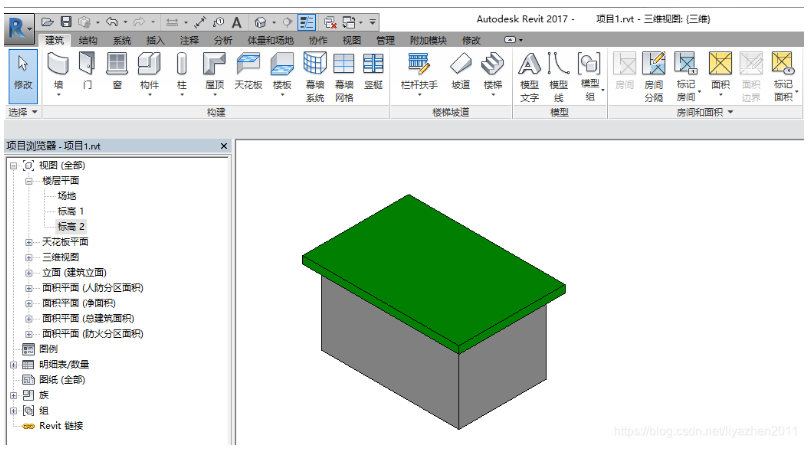This screenshot has width=809, height=450.
Task: Select the Model Group (模型组) tool
Action: [x=590, y=76]
